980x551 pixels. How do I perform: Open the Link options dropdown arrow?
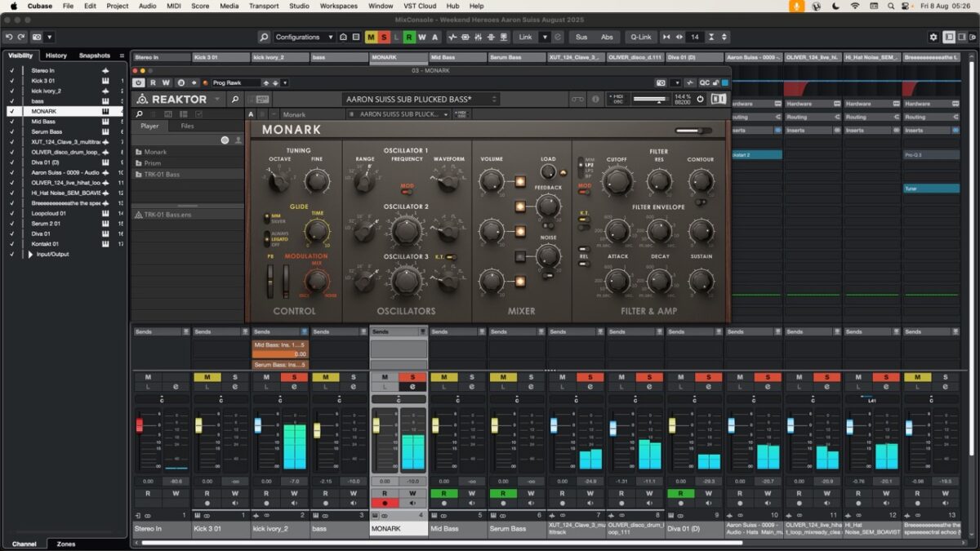(545, 37)
